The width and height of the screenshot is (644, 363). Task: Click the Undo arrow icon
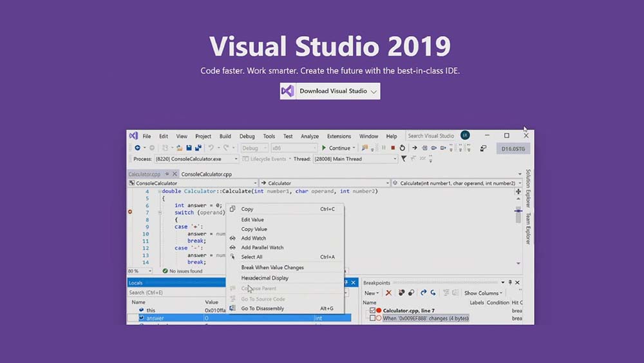click(x=211, y=148)
